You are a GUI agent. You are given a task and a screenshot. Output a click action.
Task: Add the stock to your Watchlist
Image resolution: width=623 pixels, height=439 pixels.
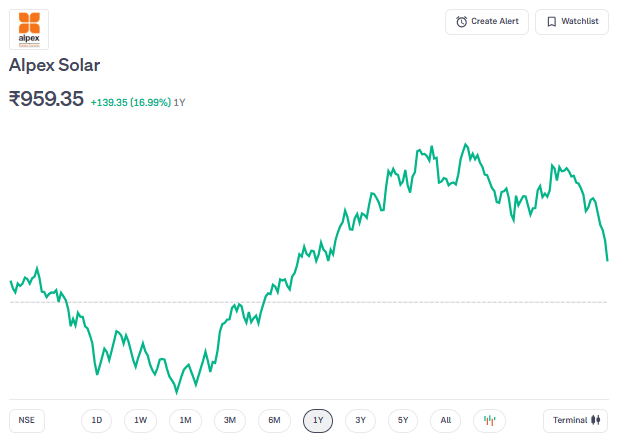[x=572, y=22]
